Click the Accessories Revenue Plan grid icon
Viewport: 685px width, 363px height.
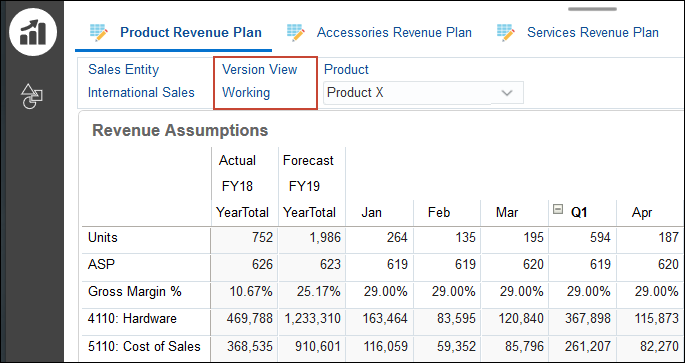coord(296,33)
